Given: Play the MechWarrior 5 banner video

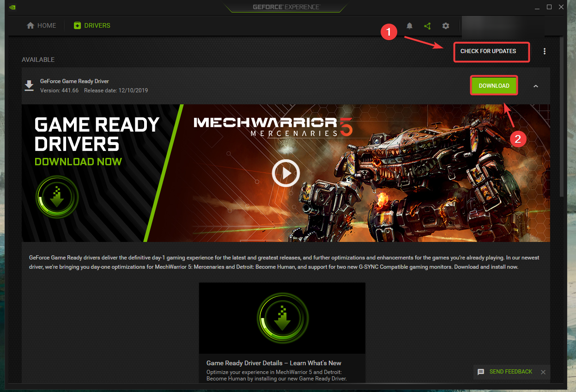Looking at the screenshot, I should pos(285,174).
